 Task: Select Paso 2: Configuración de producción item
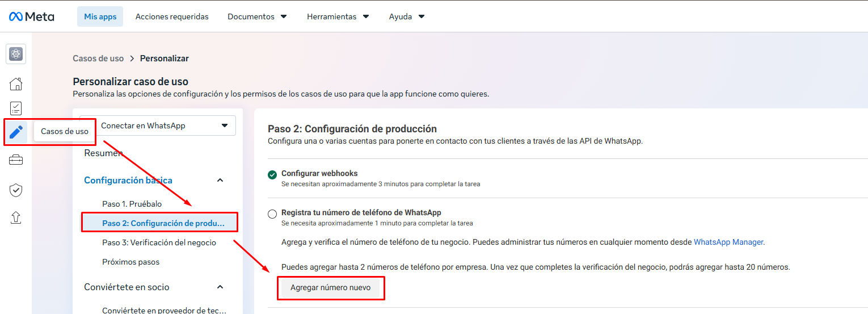[159, 223]
